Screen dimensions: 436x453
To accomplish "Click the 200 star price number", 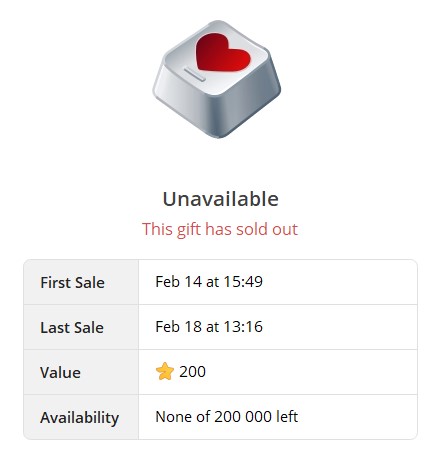I will point(192,372).
